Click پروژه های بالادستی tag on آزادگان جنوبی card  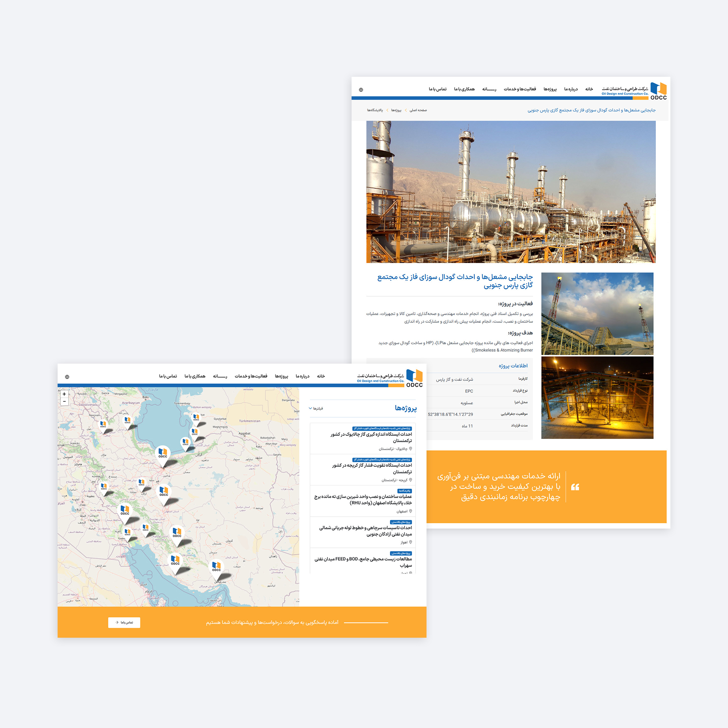(x=401, y=522)
